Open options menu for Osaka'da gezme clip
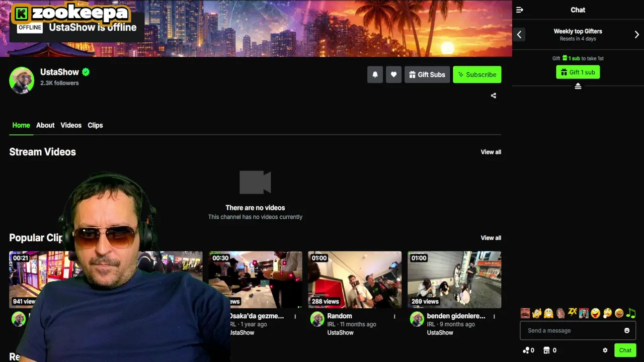644x362 pixels. 295,317
